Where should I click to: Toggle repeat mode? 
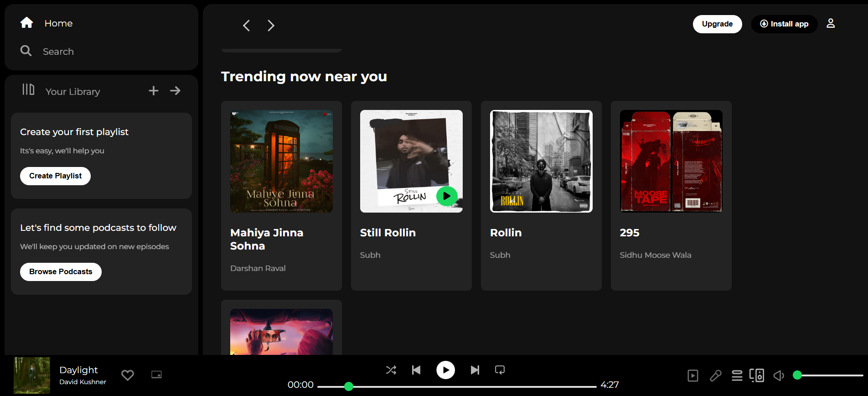(500, 370)
